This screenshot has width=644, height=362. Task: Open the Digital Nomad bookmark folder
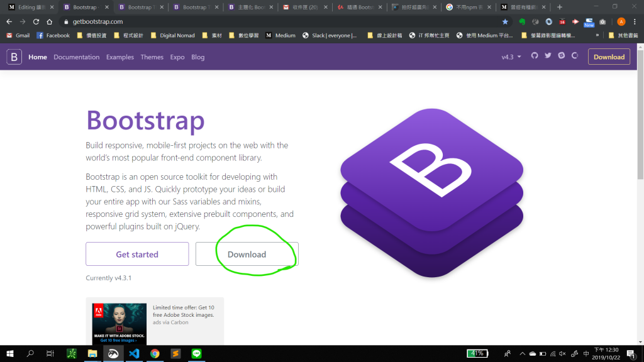tap(172, 35)
